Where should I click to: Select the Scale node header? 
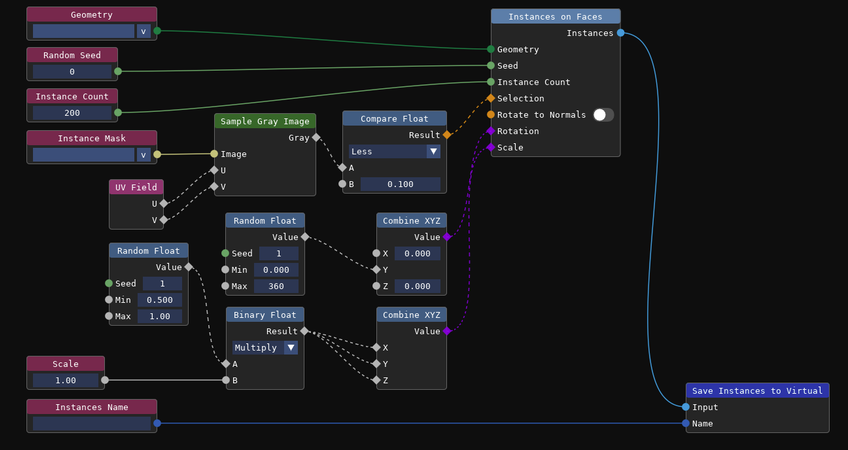coord(65,364)
